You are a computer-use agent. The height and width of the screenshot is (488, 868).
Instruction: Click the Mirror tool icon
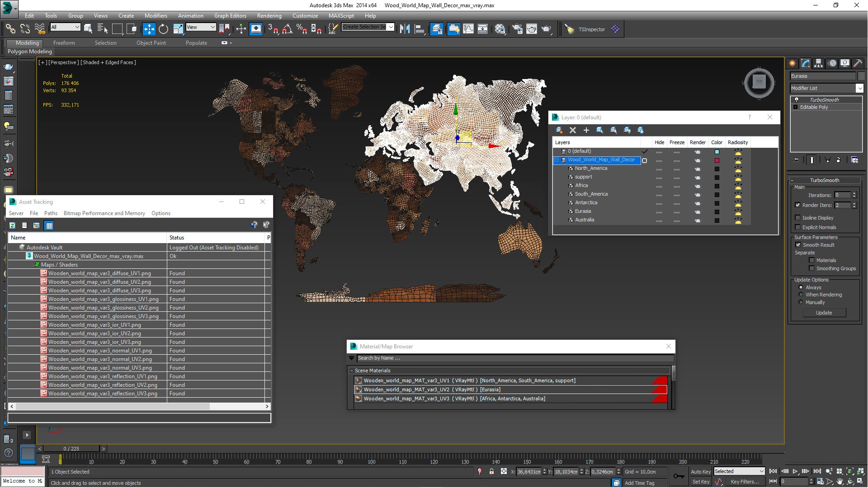405,29
